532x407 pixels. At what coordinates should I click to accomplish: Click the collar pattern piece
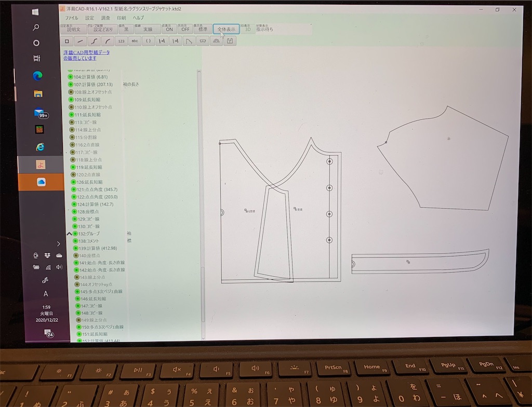click(x=420, y=262)
